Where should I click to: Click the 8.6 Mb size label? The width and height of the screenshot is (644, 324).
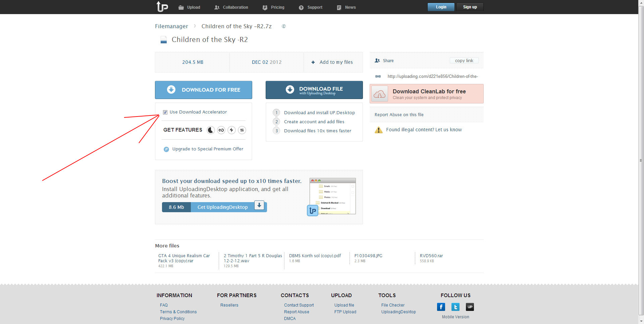[176, 207]
